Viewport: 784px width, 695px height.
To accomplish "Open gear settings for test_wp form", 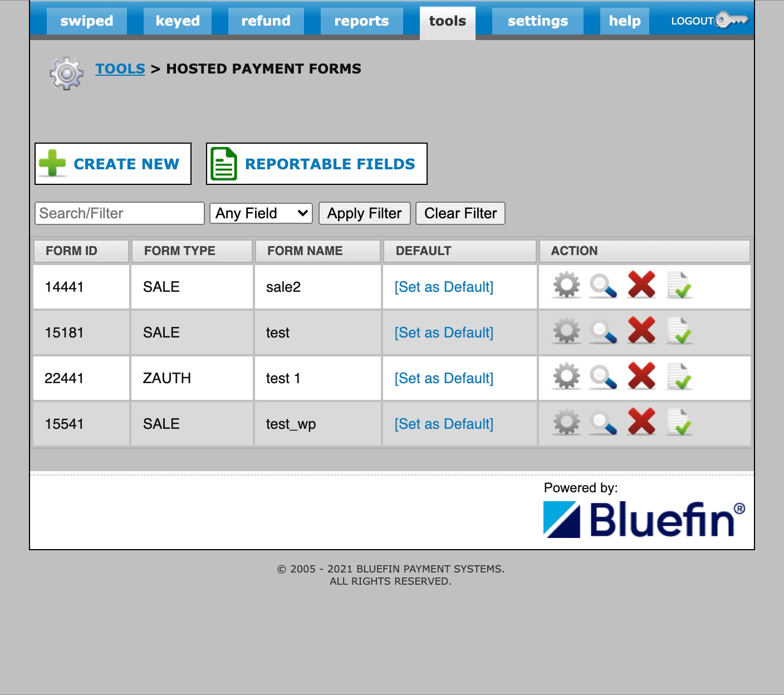I will (x=566, y=422).
